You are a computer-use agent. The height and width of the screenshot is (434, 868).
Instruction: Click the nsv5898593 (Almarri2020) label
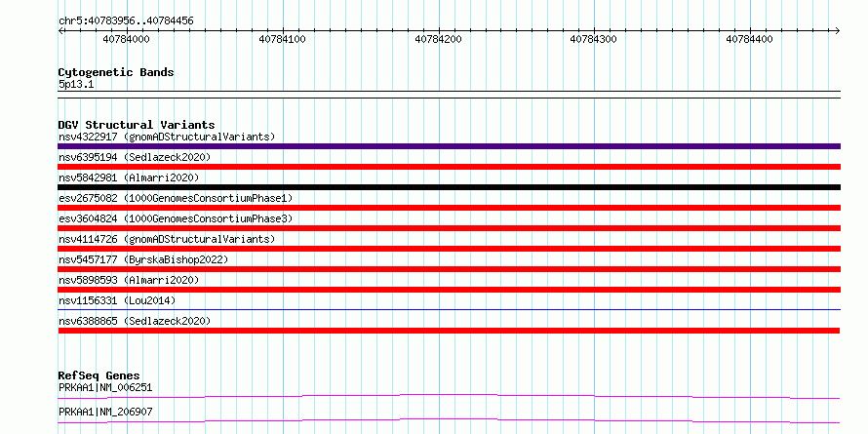click(x=129, y=280)
